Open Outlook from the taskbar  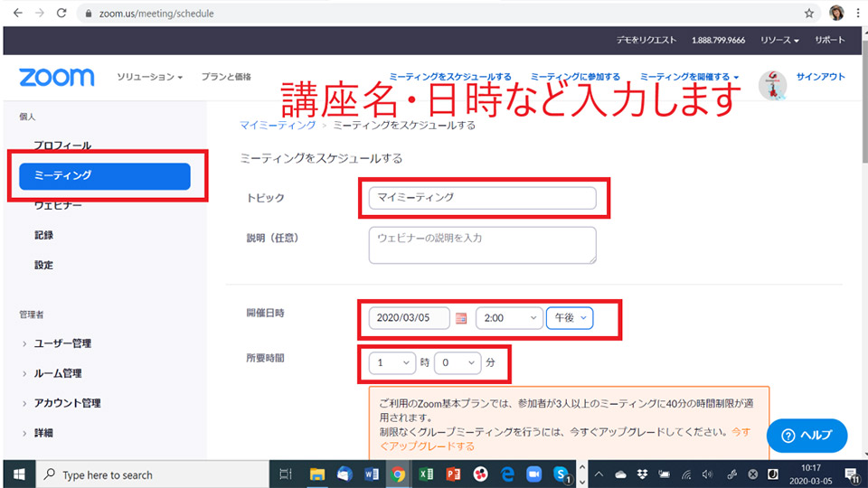344,474
